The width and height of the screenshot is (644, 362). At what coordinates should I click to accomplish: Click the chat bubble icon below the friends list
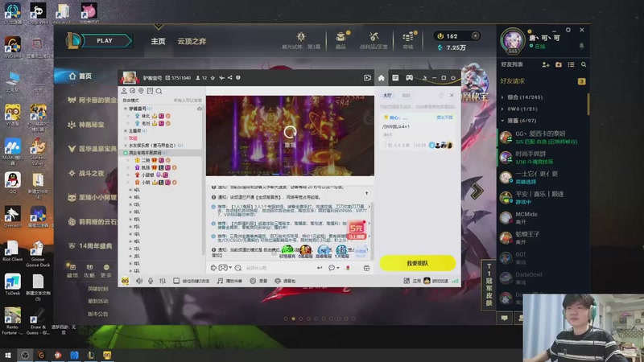[505, 318]
